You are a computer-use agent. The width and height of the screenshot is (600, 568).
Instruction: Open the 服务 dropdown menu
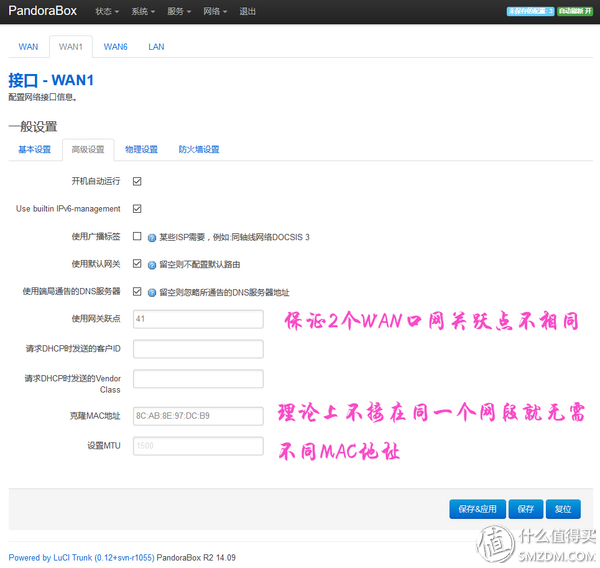pos(179,11)
